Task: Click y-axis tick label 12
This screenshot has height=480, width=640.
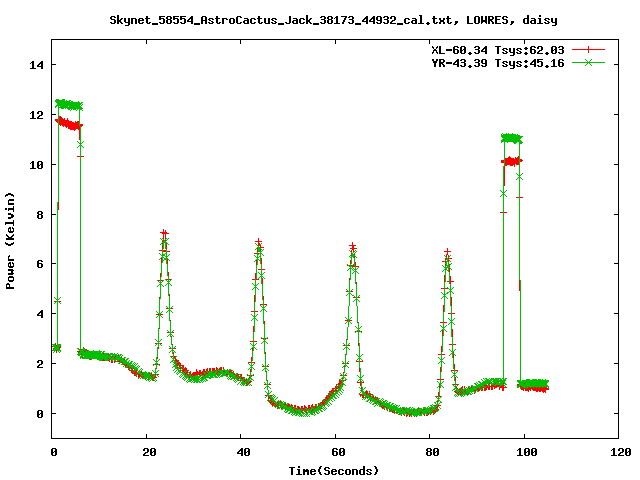Action: [x=36, y=115]
